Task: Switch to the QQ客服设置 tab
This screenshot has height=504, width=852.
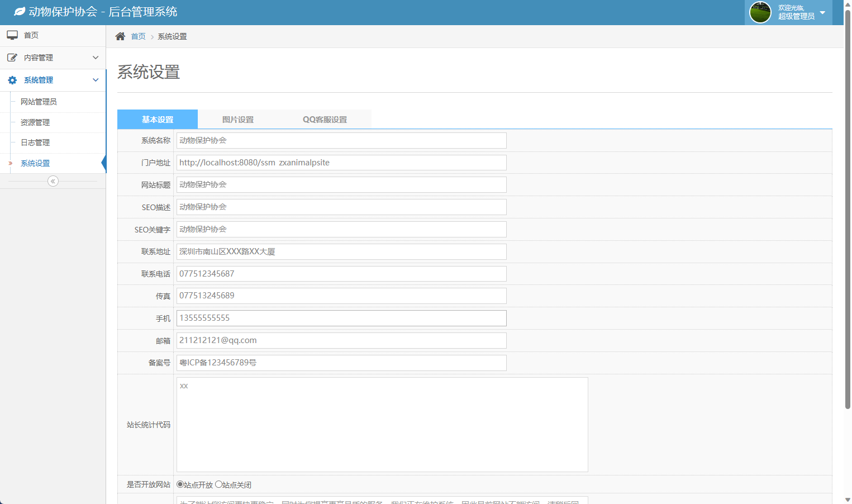Action: tap(325, 120)
